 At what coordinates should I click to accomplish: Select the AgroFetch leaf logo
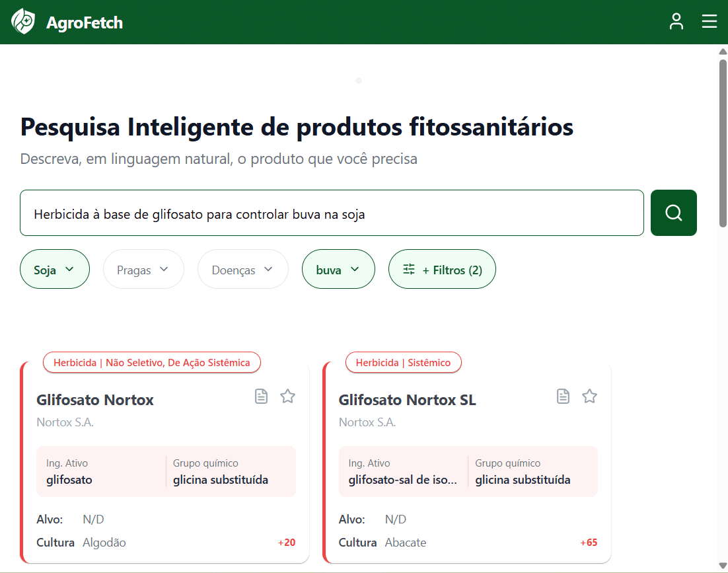click(x=24, y=21)
